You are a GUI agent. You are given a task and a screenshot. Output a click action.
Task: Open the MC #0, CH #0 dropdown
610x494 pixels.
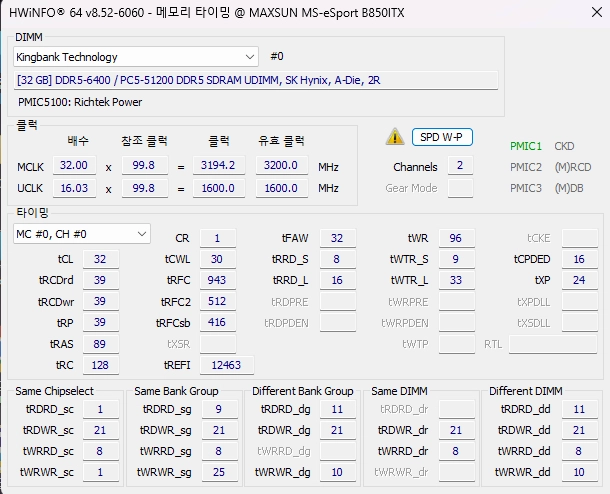point(82,234)
